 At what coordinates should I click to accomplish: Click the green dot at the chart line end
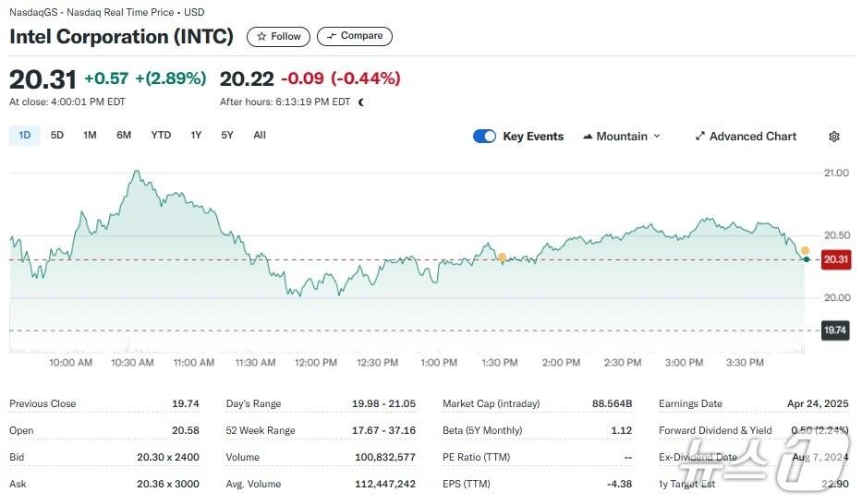coord(807,259)
